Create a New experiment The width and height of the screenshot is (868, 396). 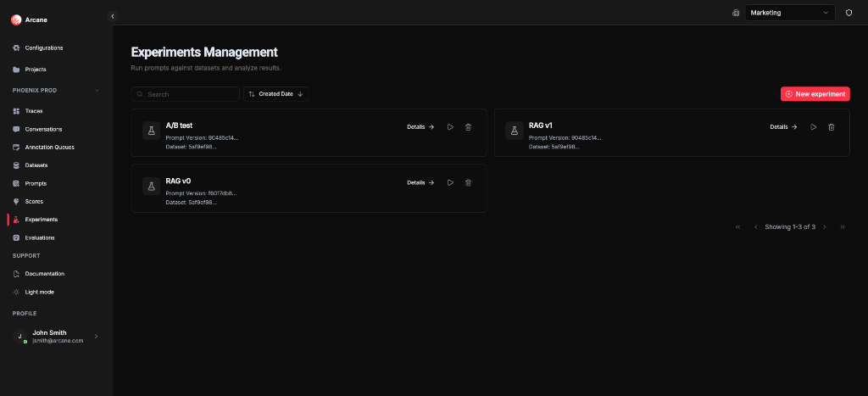point(815,94)
